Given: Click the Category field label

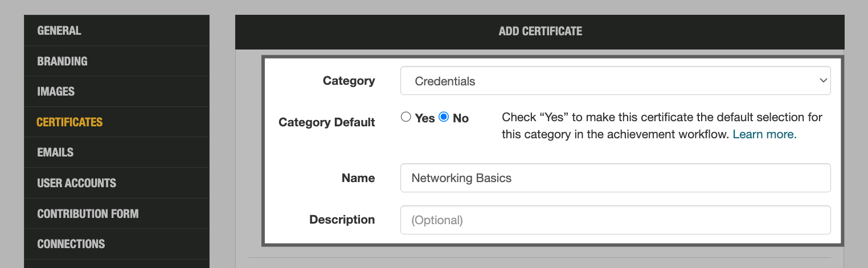Looking at the screenshot, I should point(349,81).
